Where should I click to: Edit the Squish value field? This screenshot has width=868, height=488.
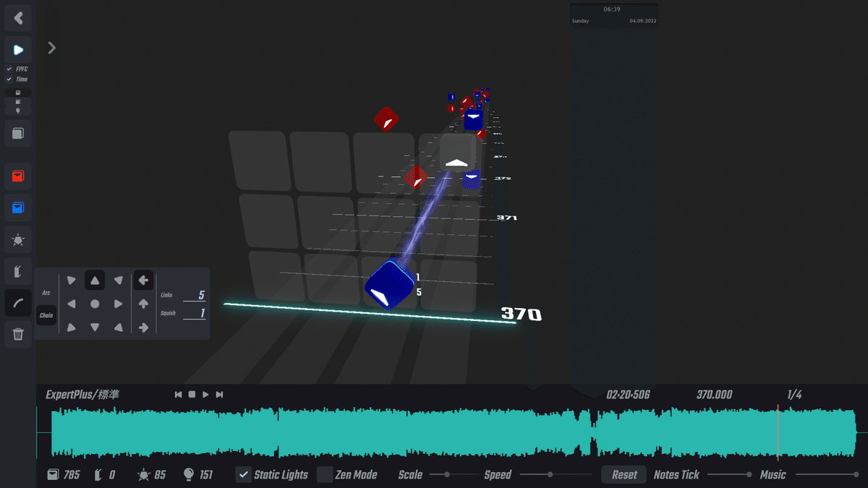(x=195, y=314)
